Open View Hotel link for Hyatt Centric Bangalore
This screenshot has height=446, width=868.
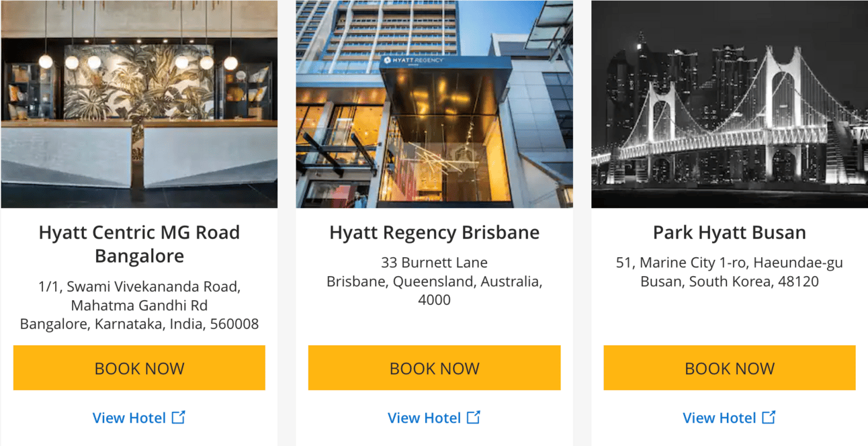pos(129,418)
